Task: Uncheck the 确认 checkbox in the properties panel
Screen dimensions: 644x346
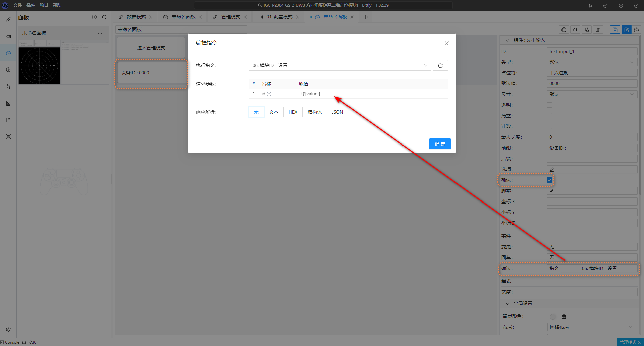Action: click(549, 180)
